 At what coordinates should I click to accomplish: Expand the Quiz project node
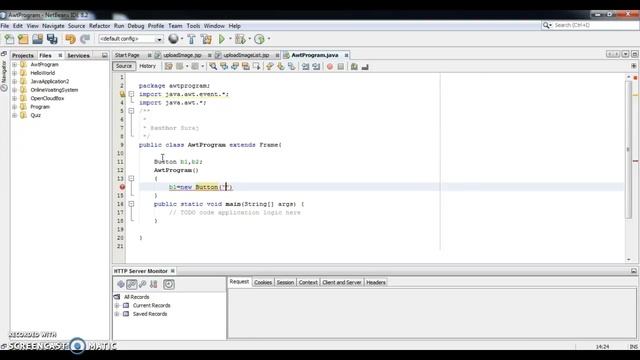coord(15,115)
